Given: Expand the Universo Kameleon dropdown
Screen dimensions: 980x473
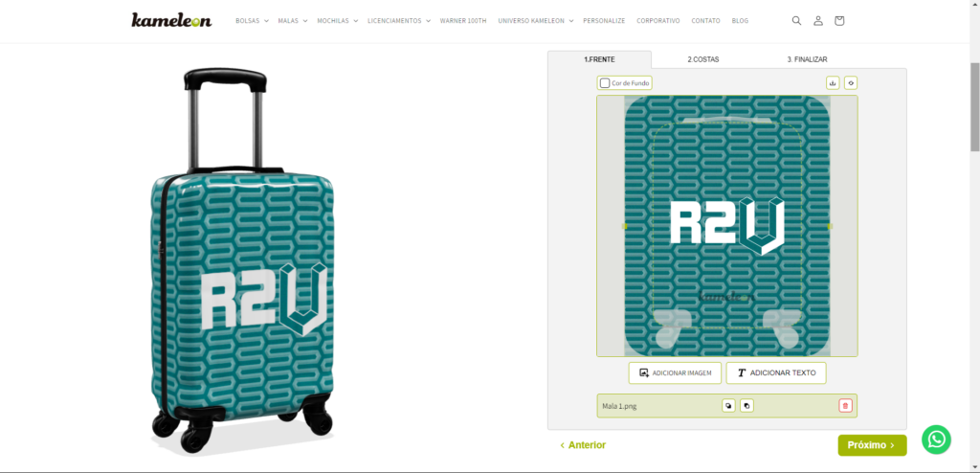Looking at the screenshot, I should 536,21.
